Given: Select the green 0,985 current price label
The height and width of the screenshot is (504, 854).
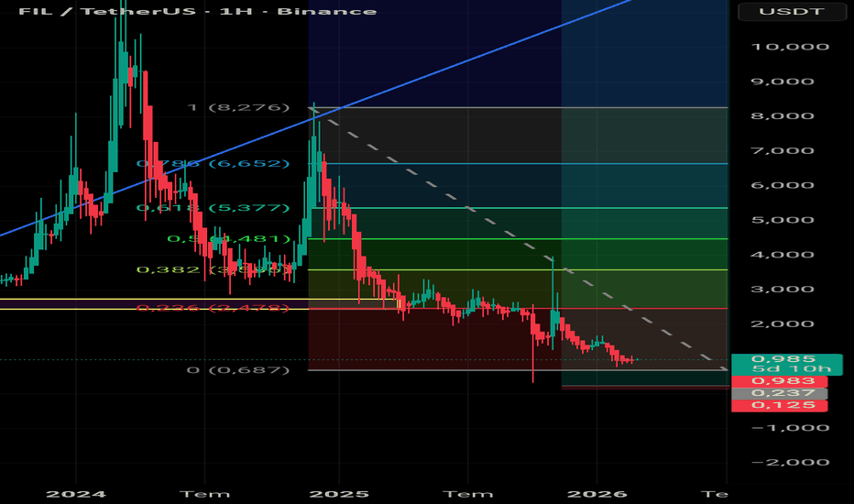Looking at the screenshot, I should point(786,364).
